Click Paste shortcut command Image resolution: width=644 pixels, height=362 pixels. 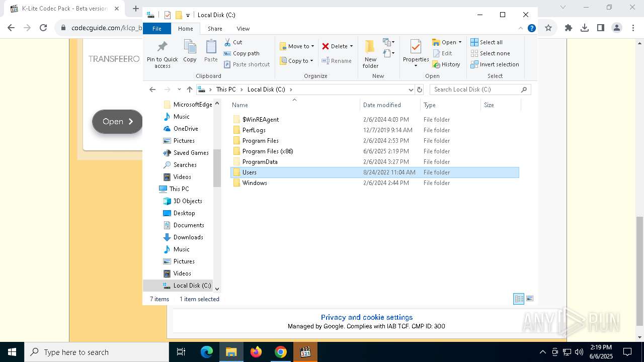247,64
